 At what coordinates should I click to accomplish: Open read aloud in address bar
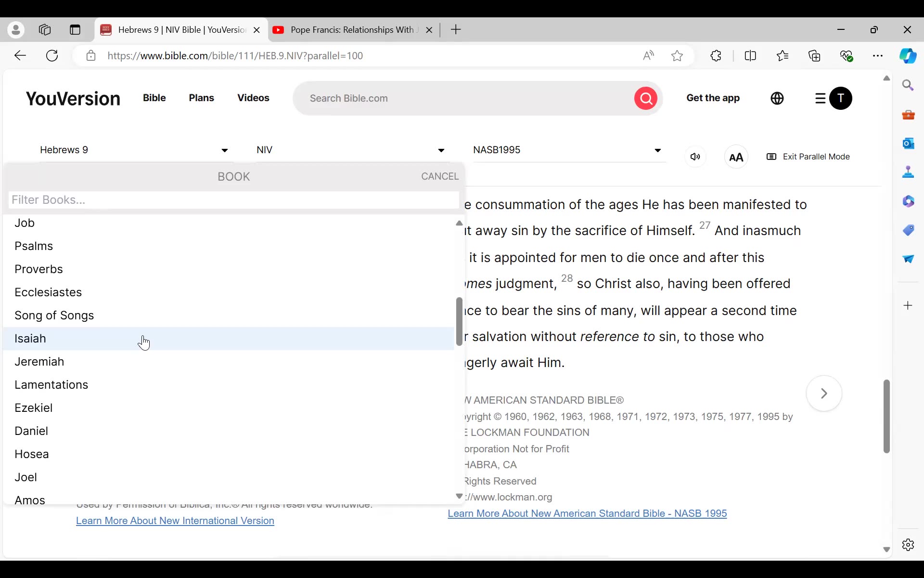point(648,56)
